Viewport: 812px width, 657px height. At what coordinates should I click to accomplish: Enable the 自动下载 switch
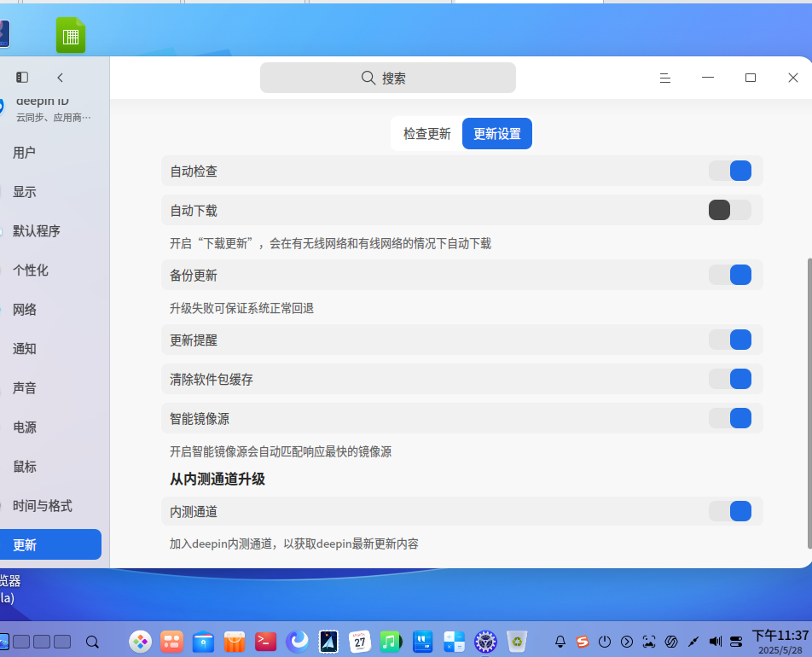pyautogui.click(x=730, y=210)
